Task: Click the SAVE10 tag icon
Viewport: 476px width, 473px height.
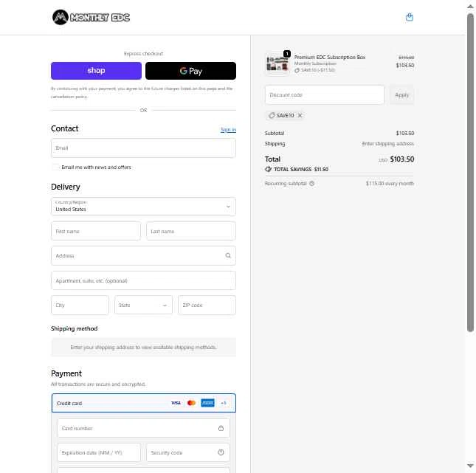Action: [272, 115]
